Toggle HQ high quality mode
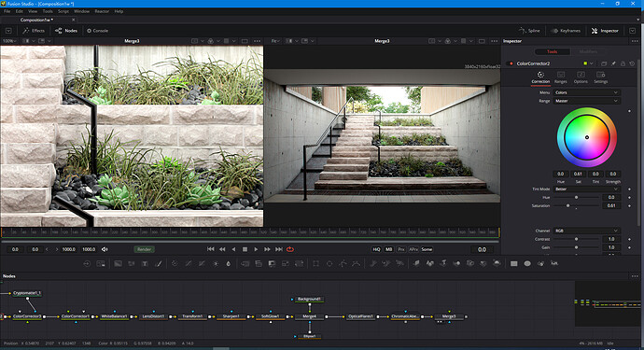 coord(376,249)
